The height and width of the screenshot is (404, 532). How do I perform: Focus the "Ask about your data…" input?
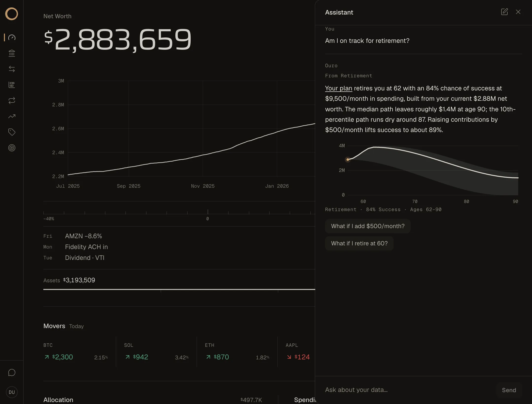tap(409, 390)
